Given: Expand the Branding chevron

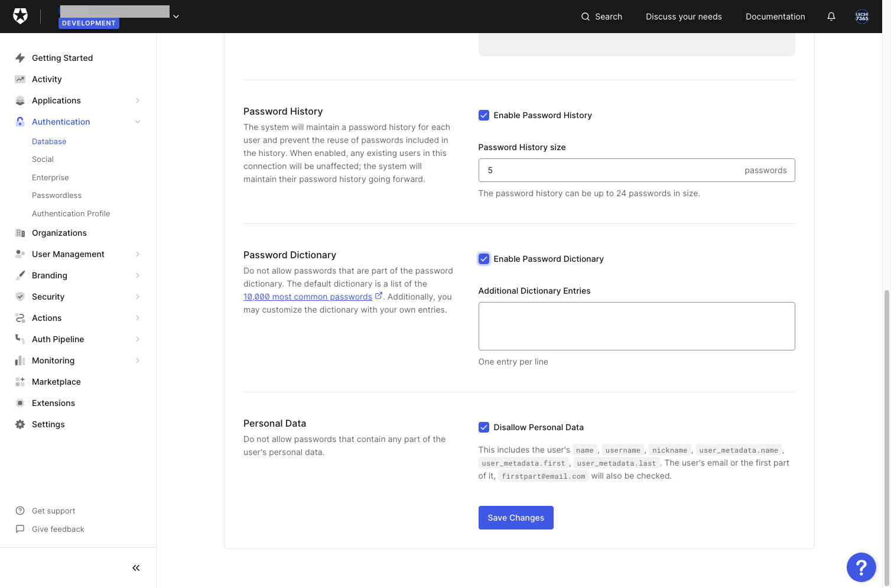Looking at the screenshot, I should pyautogui.click(x=138, y=275).
